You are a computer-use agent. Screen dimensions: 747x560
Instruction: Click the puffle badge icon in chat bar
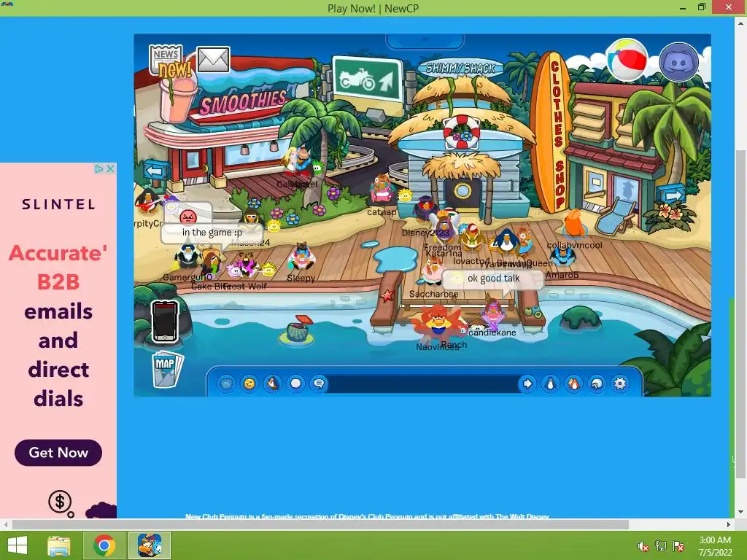coord(226,384)
